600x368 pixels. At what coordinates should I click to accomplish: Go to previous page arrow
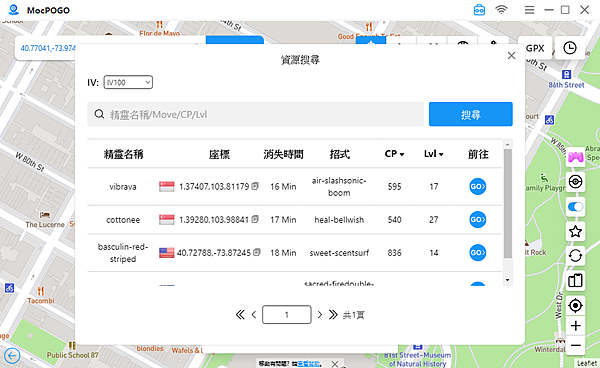pos(254,315)
